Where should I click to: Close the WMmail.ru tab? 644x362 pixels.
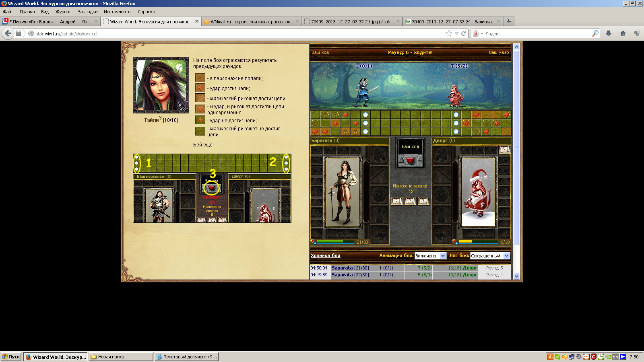click(297, 21)
